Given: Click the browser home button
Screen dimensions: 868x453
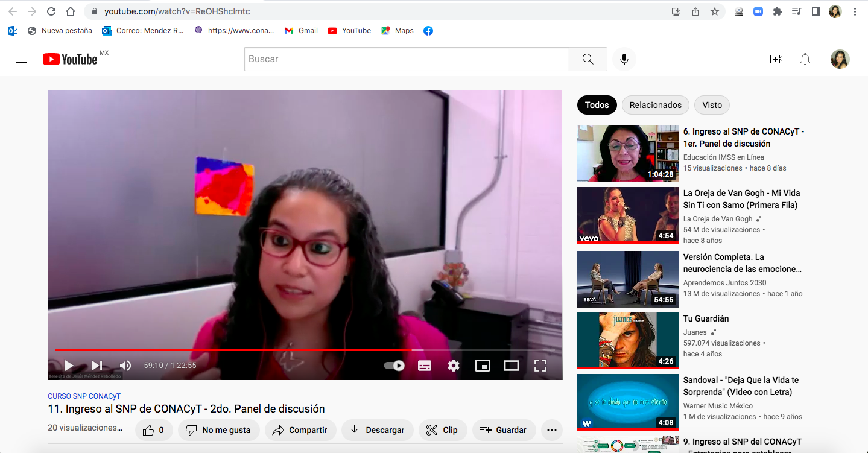Looking at the screenshot, I should click(x=71, y=11).
